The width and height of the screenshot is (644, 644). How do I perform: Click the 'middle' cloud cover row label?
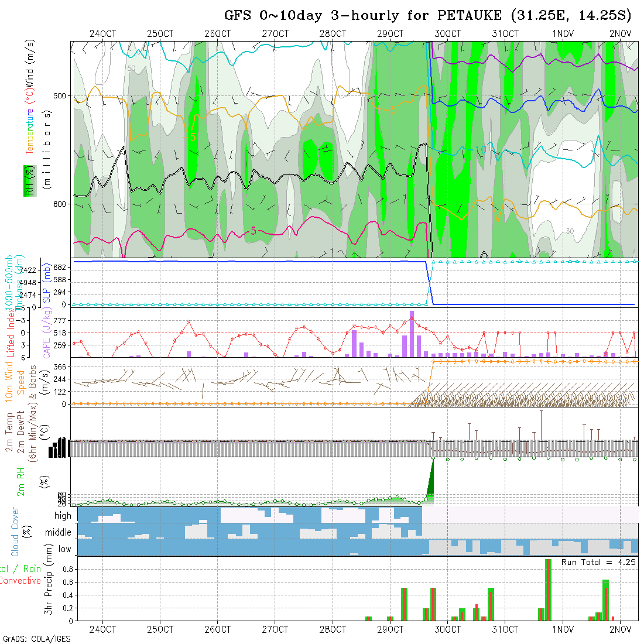point(58,533)
